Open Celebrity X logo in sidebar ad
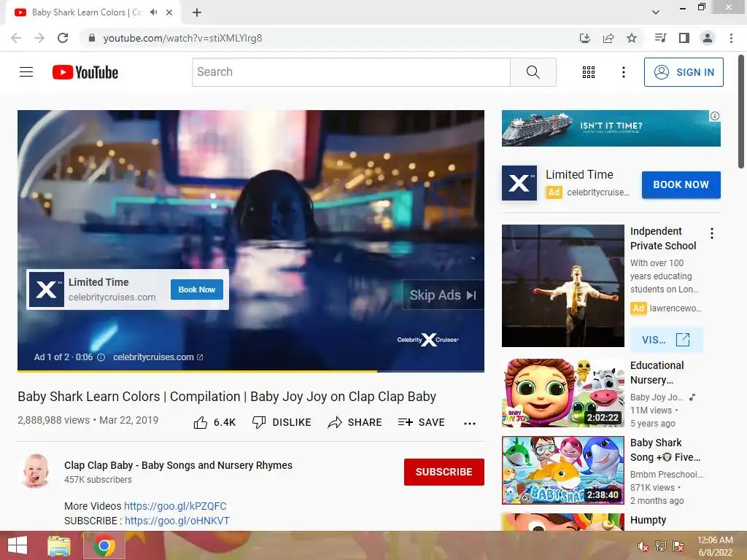This screenshot has width=747, height=560. 519,183
